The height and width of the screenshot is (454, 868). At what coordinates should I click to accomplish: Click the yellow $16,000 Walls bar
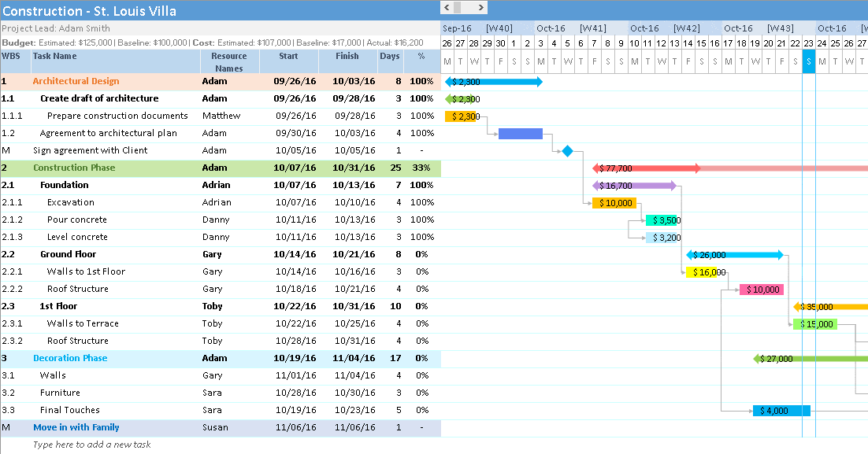coord(706,272)
